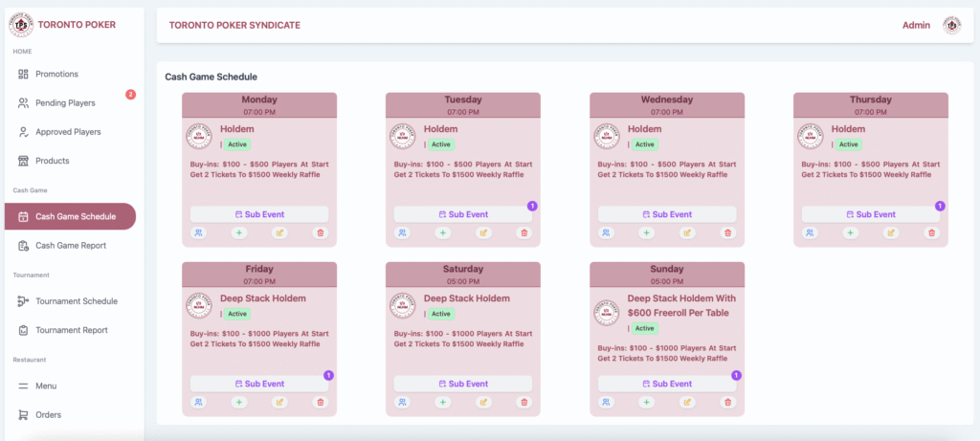The image size is (980, 441).
Task: Go to Tournament Schedule in sidebar
Action: pyautogui.click(x=77, y=301)
